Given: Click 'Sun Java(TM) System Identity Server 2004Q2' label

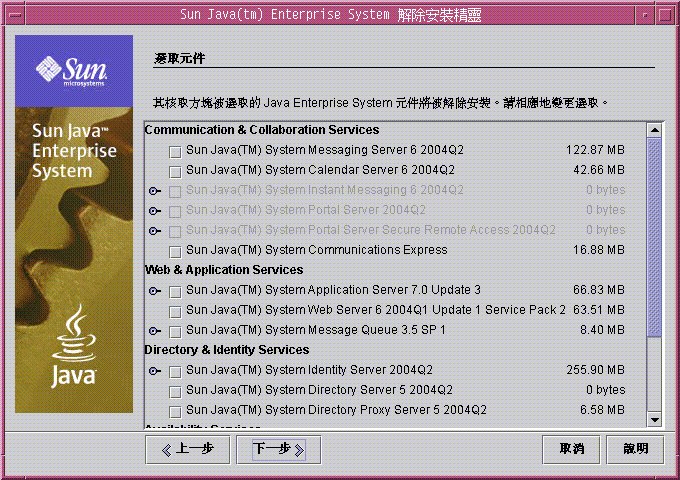Looking at the screenshot, I should (x=309, y=370).
